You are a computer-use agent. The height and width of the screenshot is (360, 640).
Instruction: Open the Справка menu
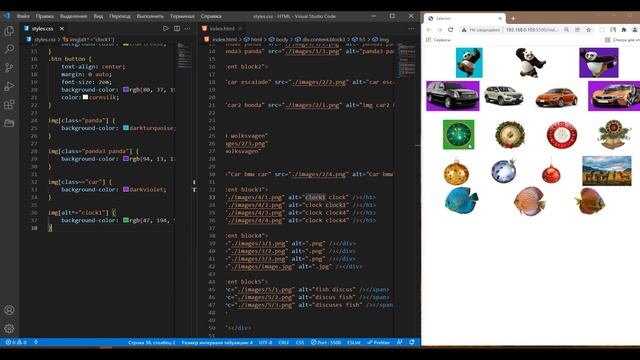click(211, 16)
